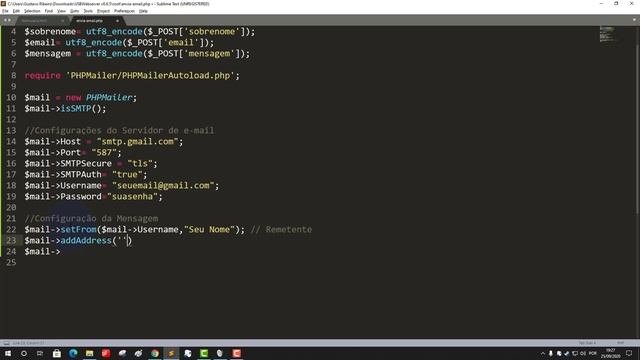Open the Project menu
The image size is (640, 360).
(x=104, y=11)
